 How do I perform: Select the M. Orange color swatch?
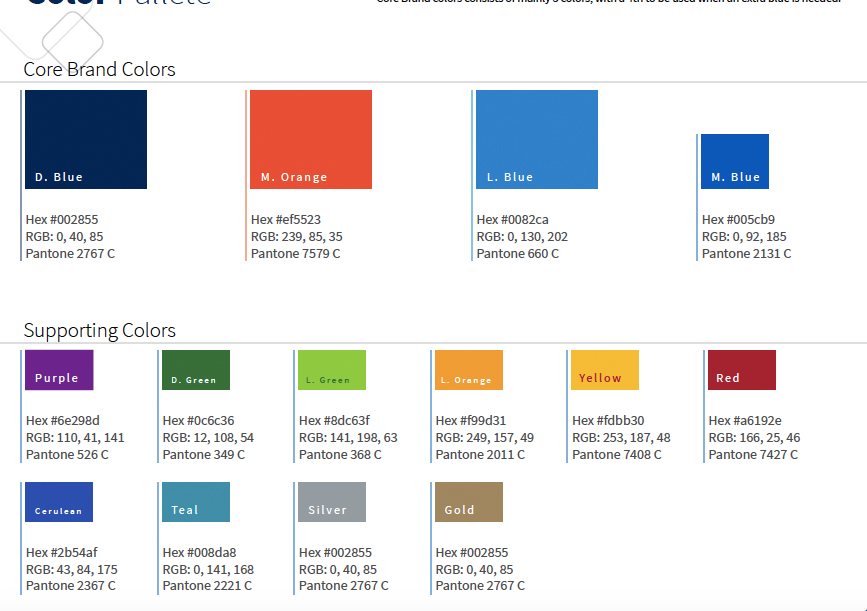[311, 139]
